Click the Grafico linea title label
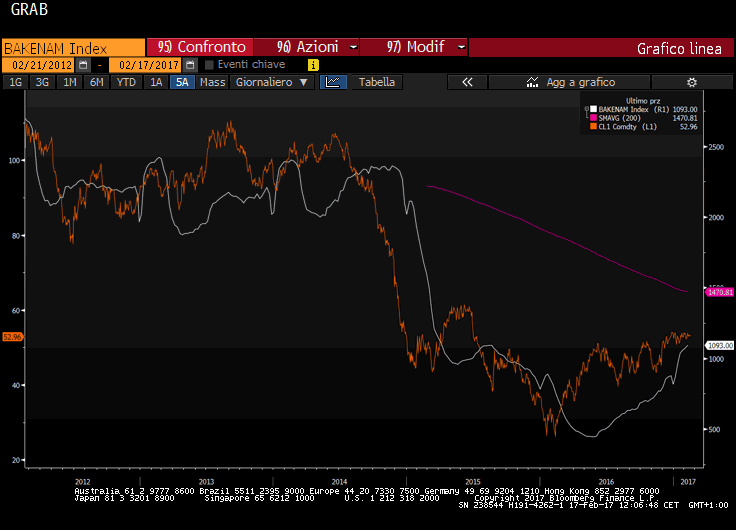Image resolution: width=736 pixels, height=530 pixels. tap(679, 48)
